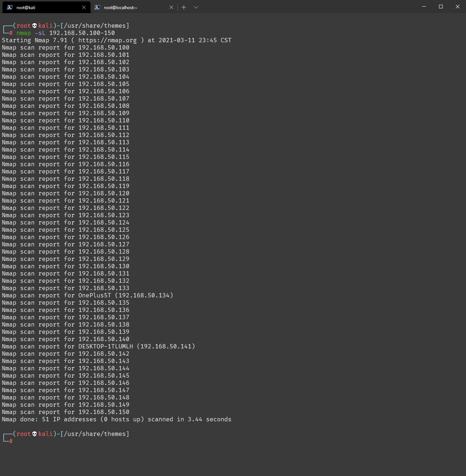466x476 pixels.
Task: Click the IP (192.168.50.134) in parentheses
Action: point(144,295)
